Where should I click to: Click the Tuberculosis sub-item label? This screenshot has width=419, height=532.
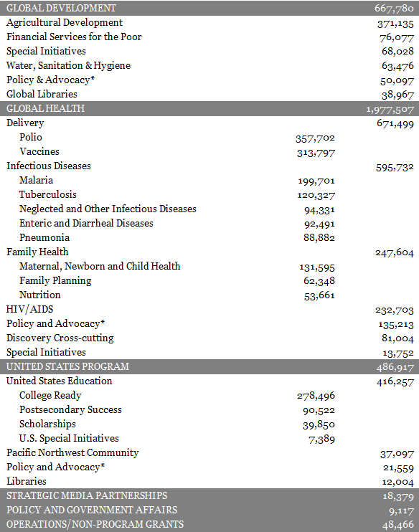point(48,194)
